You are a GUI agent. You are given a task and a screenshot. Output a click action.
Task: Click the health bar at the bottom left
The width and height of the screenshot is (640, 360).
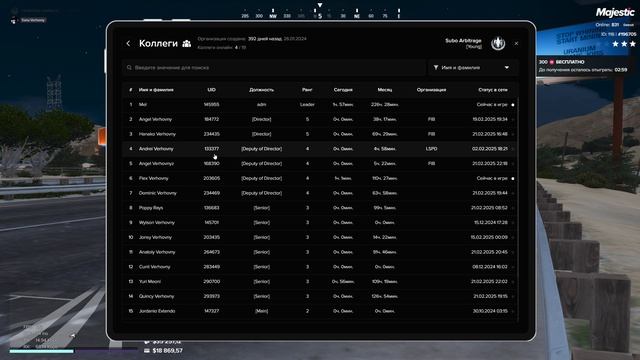pos(41,351)
